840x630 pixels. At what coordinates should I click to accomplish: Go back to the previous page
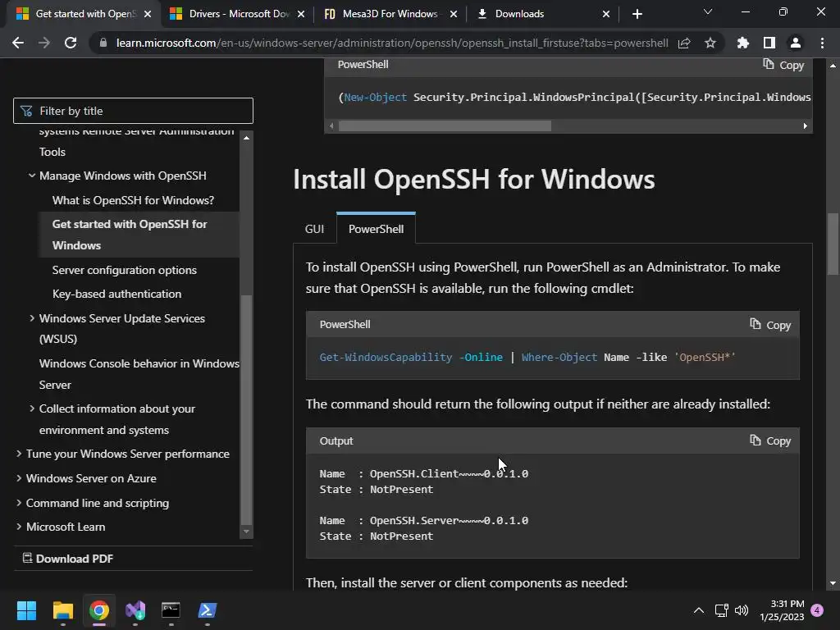18,43
